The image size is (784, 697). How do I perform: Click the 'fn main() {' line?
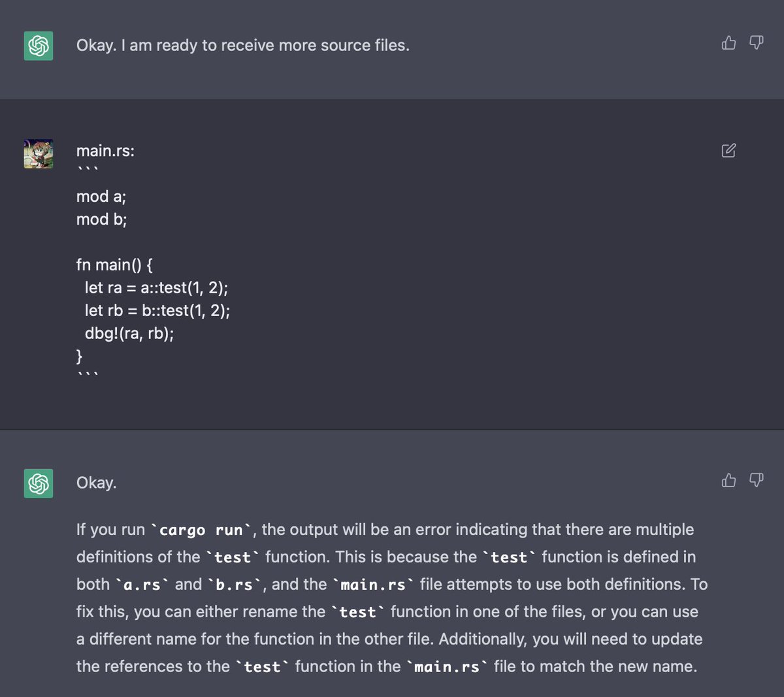[114, 265]
